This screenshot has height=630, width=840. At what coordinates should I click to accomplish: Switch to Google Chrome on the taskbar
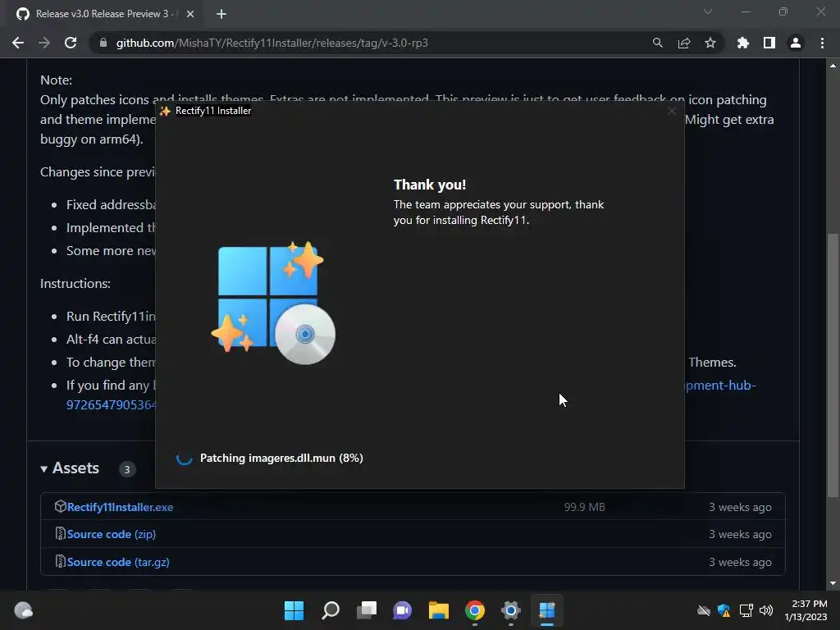pos(475,610)
